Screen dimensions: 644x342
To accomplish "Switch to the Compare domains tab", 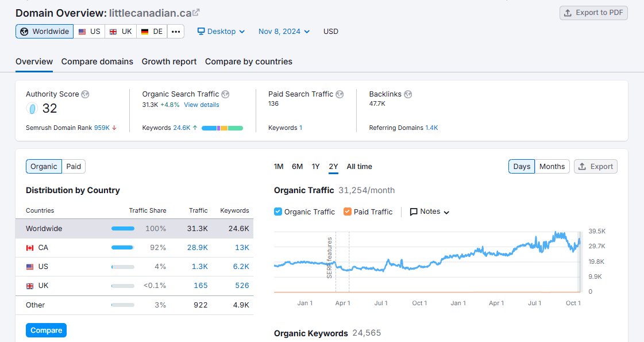I will click(97, 62).
